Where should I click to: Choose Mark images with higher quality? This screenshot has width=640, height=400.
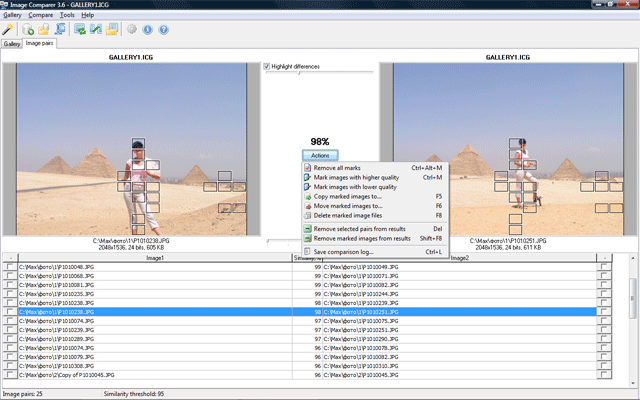point(375,177)
